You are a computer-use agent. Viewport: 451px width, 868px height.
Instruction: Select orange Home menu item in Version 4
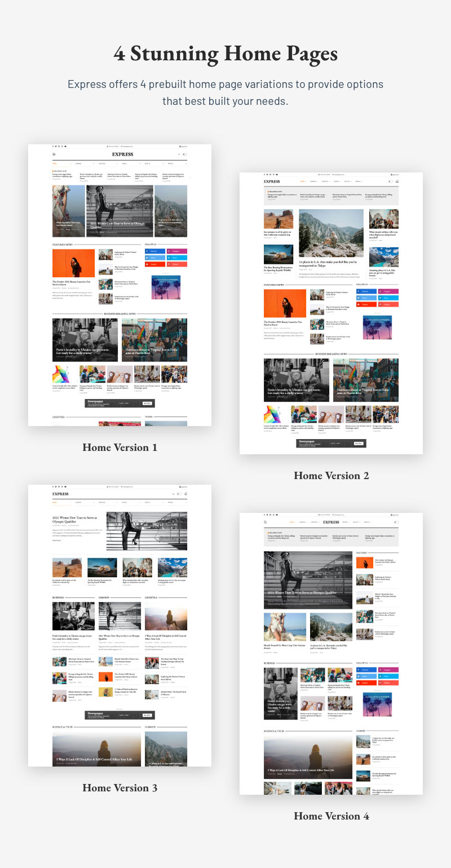click(291, 522)
